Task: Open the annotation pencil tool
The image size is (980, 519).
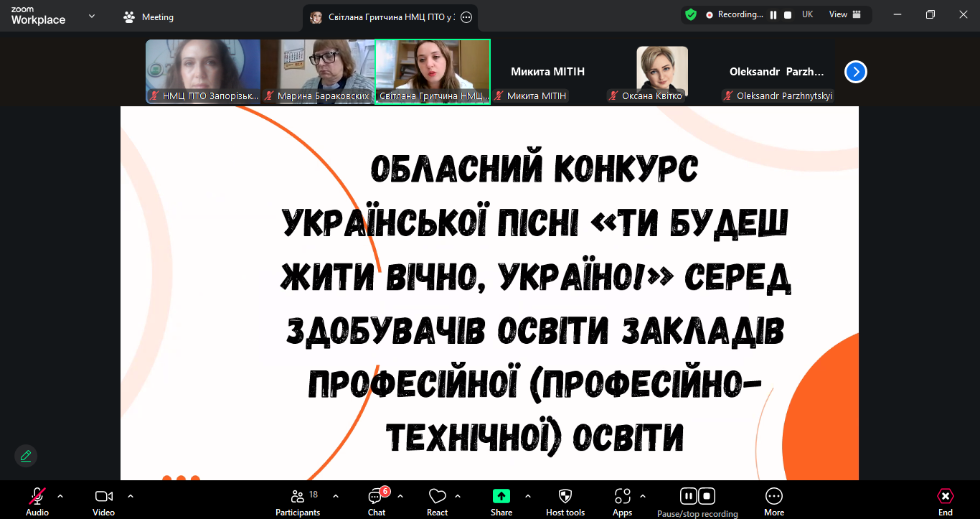Action: point(26,456)
